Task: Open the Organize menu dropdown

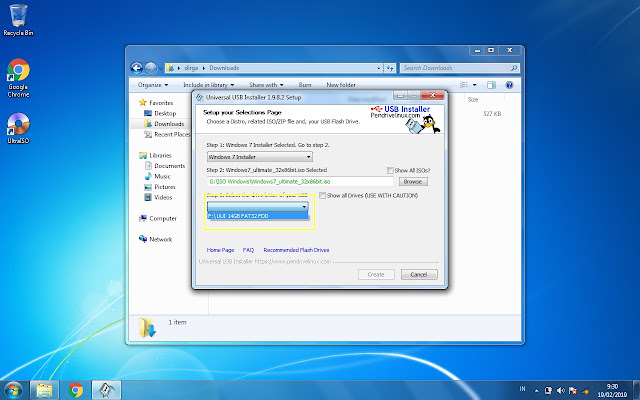Action: 153,85
